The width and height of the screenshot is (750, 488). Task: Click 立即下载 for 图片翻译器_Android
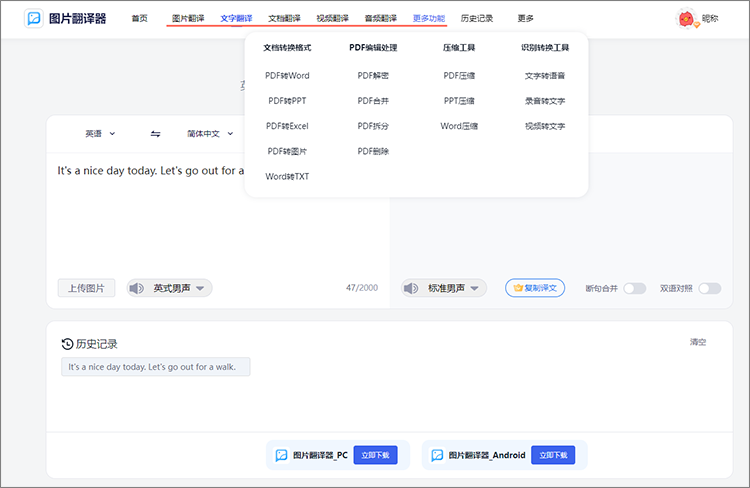tap(553, 455)
